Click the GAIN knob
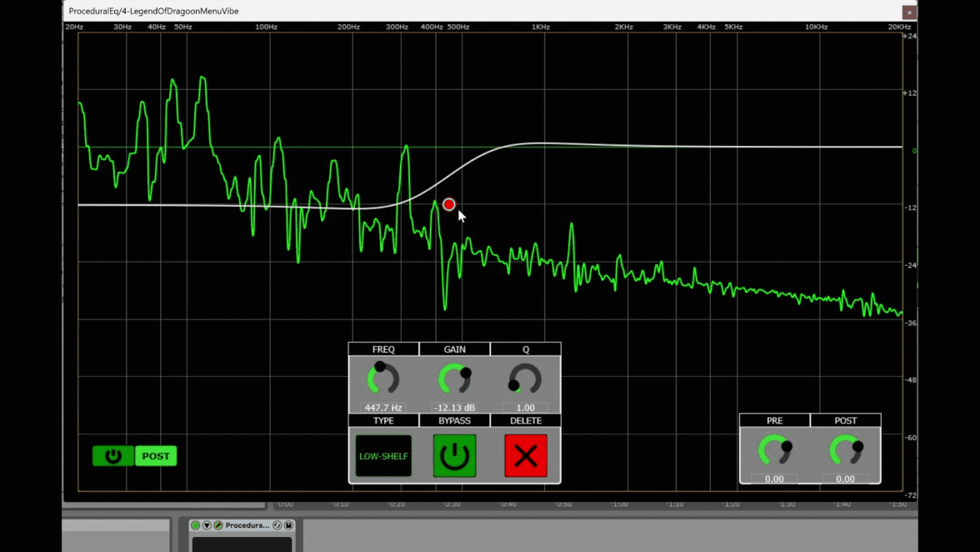This screenshot has height=552, width=980. (x=454, y=379)
